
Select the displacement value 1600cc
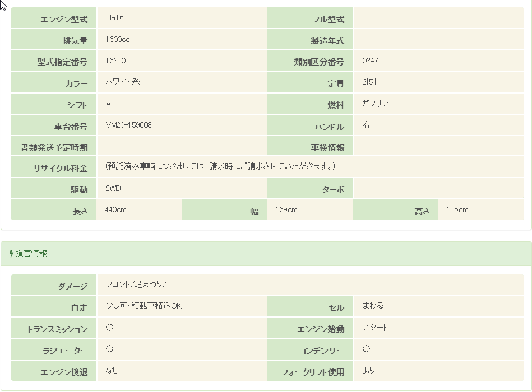[x=118, y=39]
